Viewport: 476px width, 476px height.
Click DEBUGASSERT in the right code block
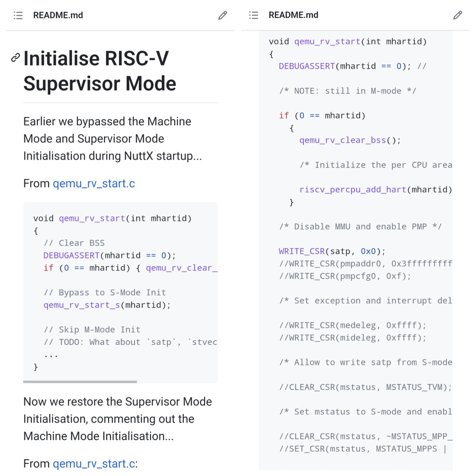tap(307, 66)
